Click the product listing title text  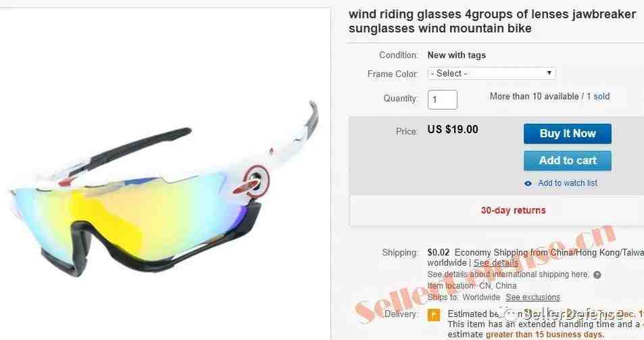tap(492, 22)
